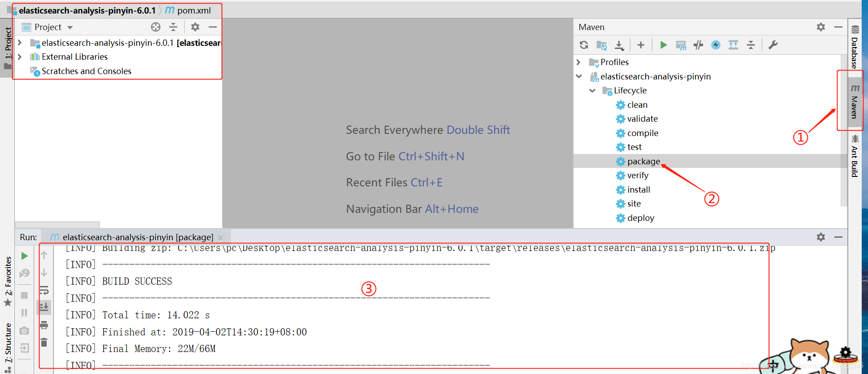Toggle scroll to end of console

[x=44, y=308]
